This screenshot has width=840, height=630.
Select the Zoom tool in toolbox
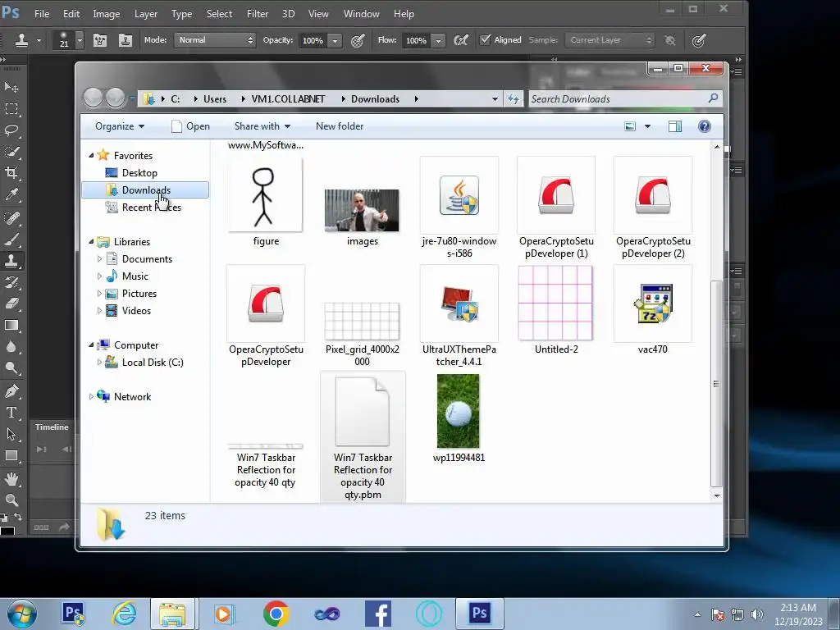click(x=11, y=500)
